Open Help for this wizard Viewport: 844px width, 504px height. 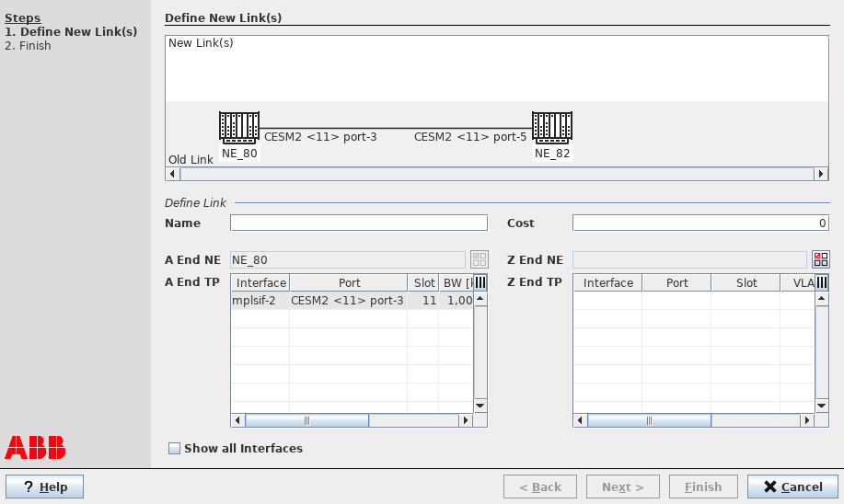[44, 487]
